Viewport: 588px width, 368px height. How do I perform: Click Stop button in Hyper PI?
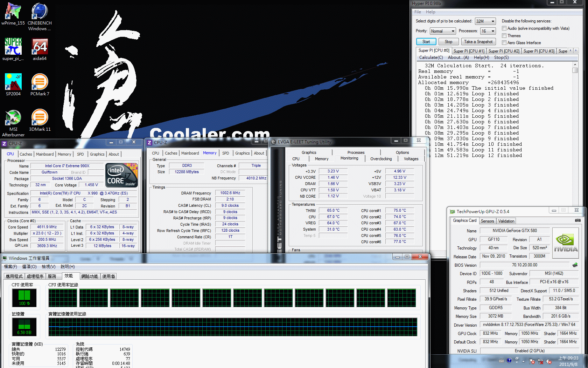tap(448, 42)
